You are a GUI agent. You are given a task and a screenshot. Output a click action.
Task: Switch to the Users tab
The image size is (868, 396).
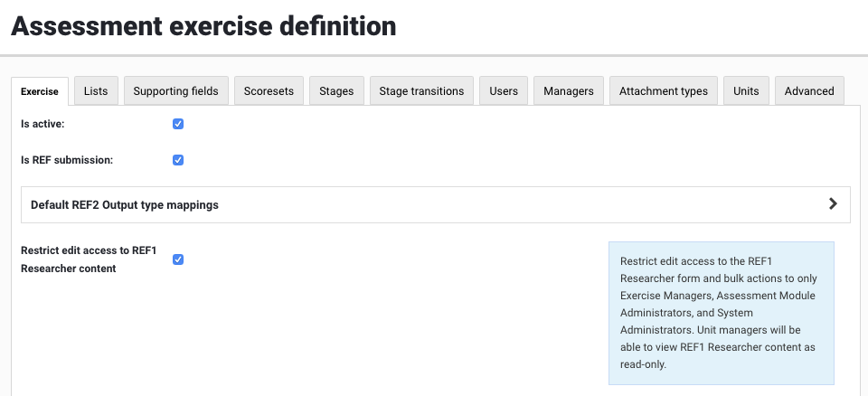click(x=504, y=91)
